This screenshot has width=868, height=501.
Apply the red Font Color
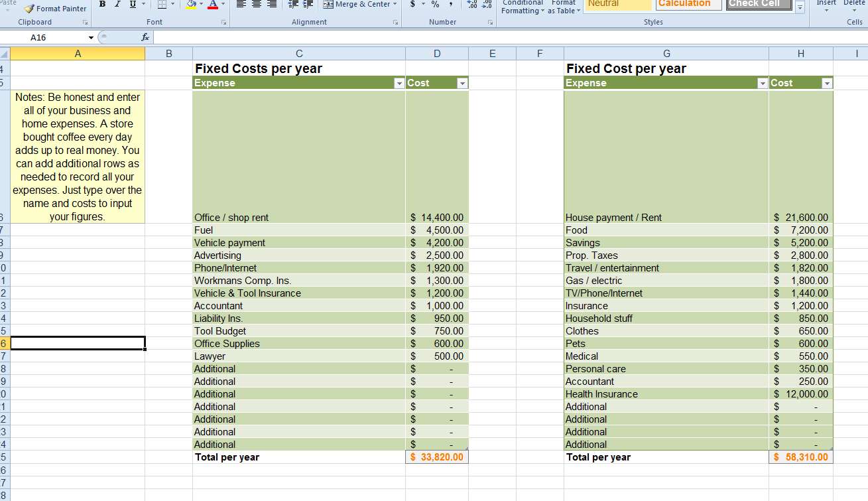[x=212, y=4]
